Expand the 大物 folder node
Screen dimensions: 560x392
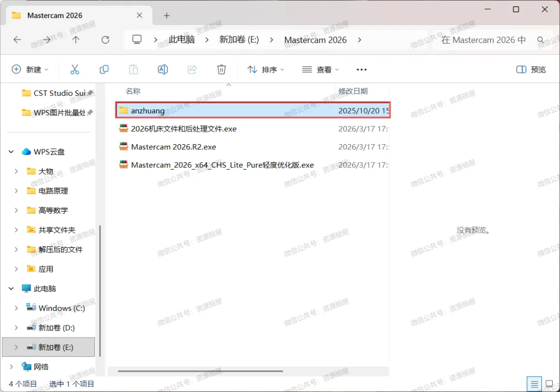coord(16,171)
